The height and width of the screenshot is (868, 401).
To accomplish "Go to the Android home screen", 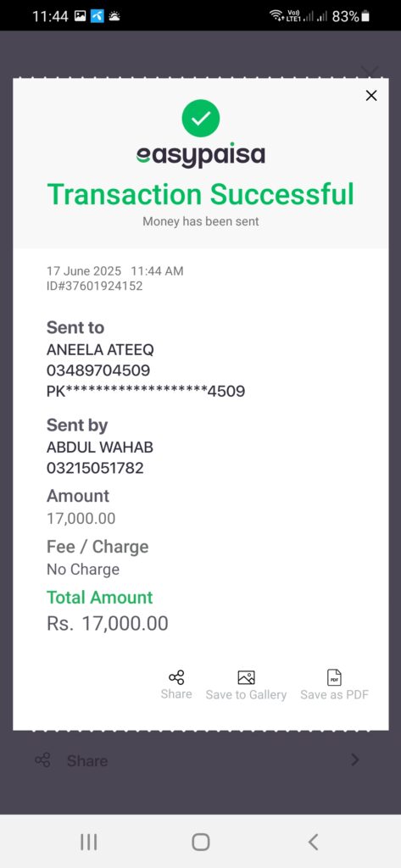I will [x=200, y=842].
